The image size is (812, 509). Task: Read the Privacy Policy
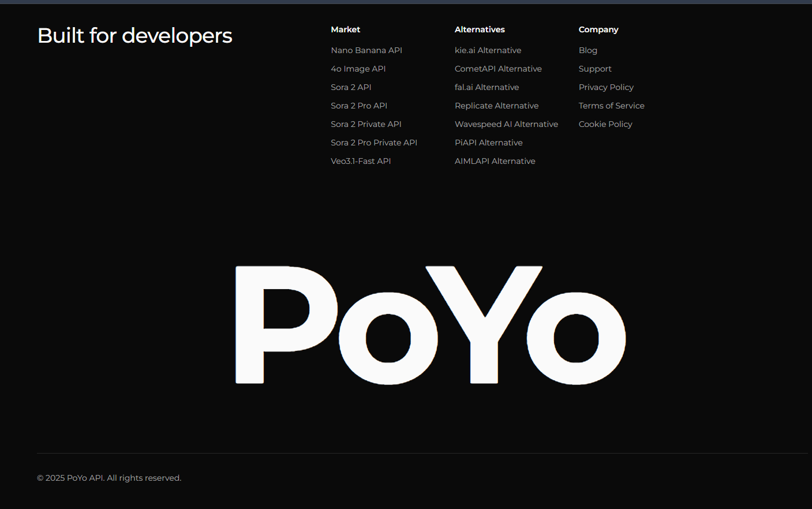pos(606,87)
